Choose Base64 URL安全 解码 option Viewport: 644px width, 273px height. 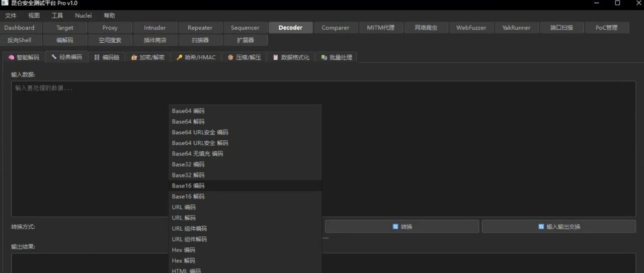click(245, 143)
